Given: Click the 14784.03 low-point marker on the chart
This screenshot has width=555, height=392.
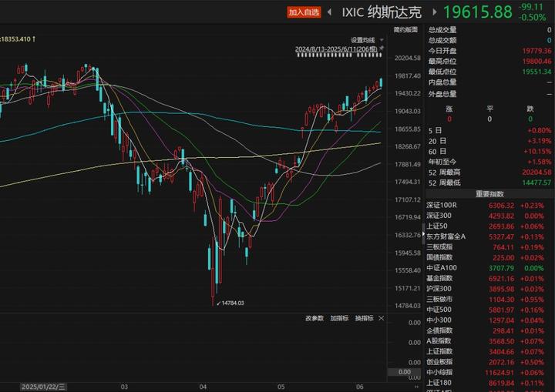Looking at the screenshot, I should point(230,303).
